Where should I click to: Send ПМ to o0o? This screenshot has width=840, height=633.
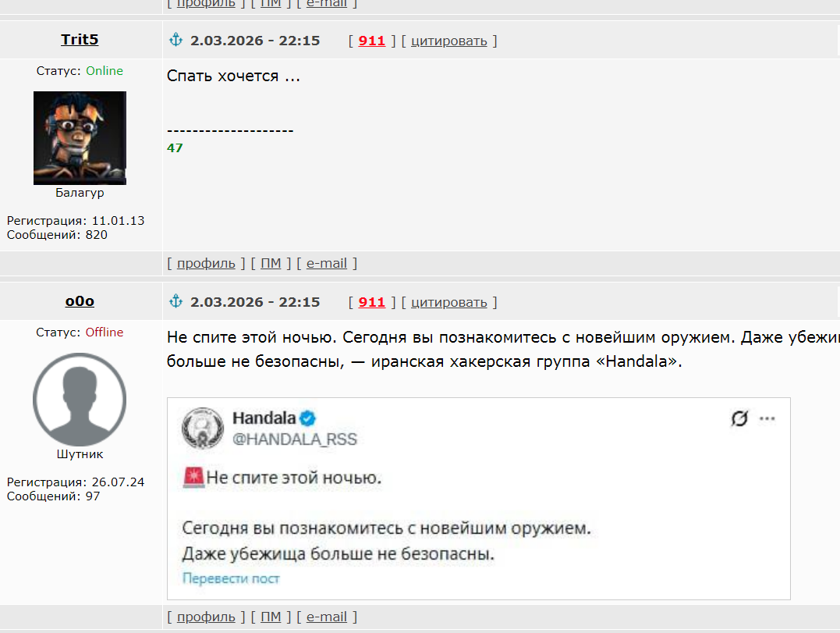click(x=271, y=617)
